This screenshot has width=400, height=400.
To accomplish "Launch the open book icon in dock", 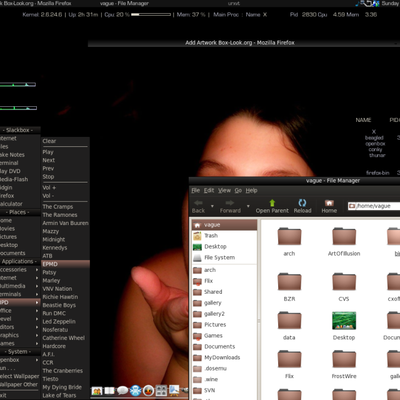I will point(109,390).
